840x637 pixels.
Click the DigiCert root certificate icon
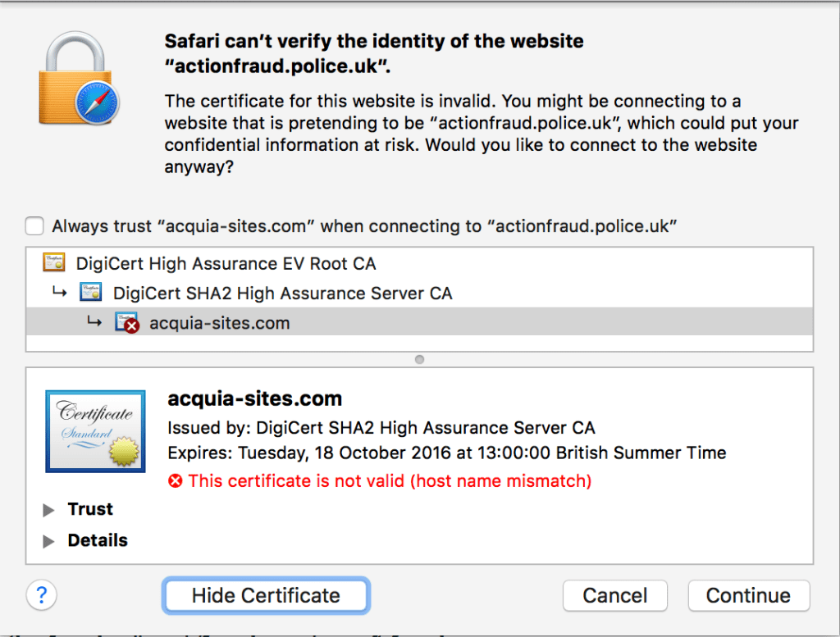[53, 264]
